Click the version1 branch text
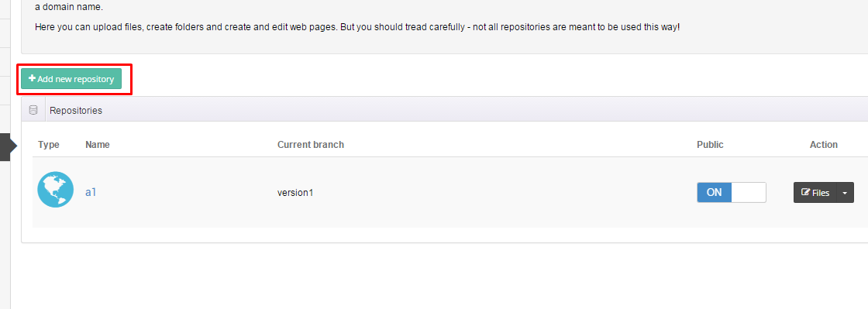This screenshot has width=868, height=309. [295, 193]
